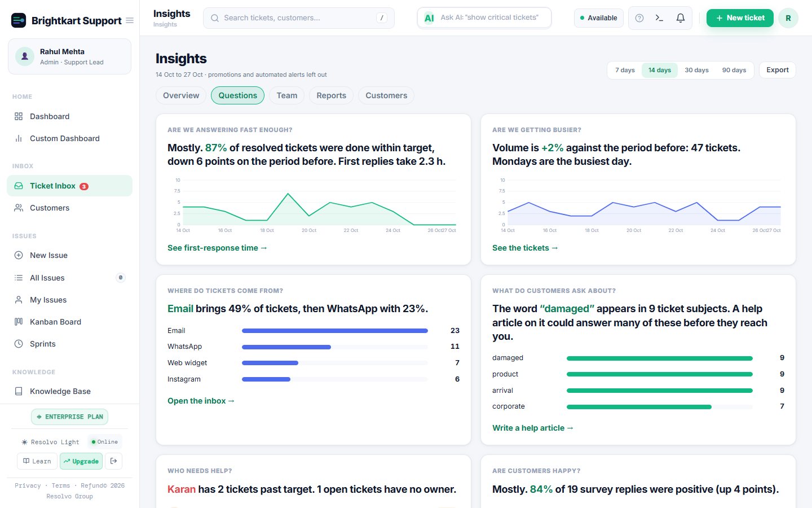Open the command terminal icon
The height and width of the screenshot is (508, 812).
pyautogui.click(x=659, y=18)
